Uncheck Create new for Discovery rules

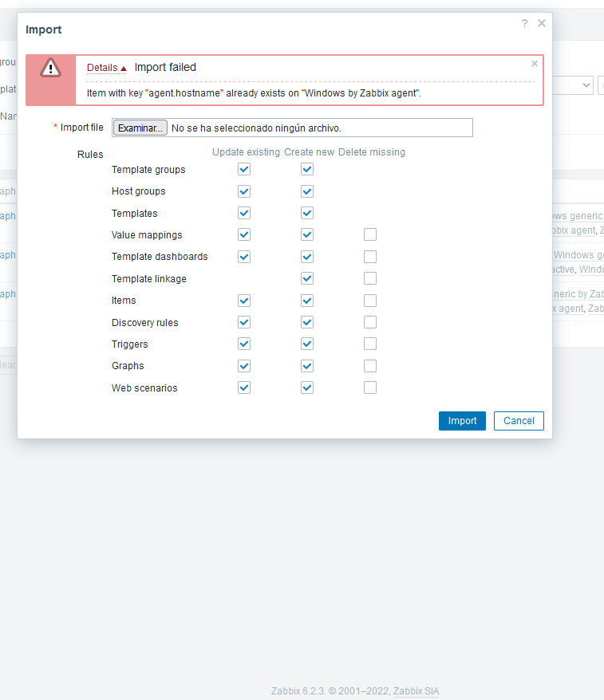tap(307, 322)
